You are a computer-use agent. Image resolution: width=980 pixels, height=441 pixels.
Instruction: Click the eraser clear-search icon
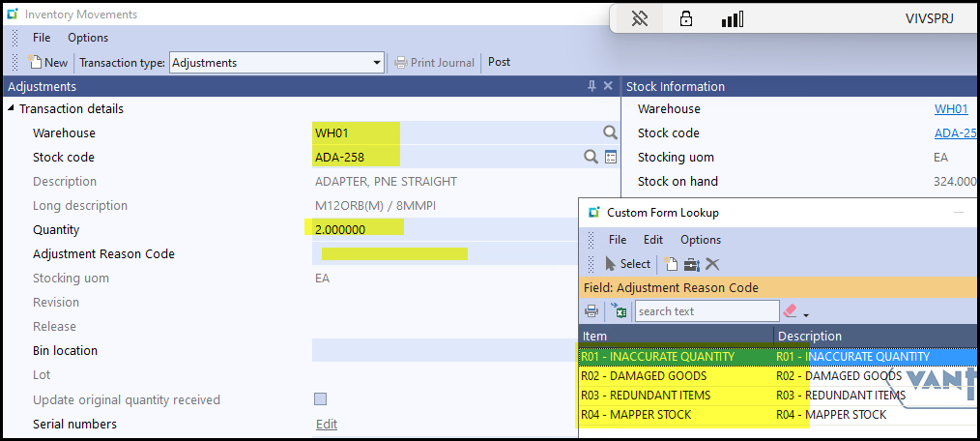click(790, 311)
